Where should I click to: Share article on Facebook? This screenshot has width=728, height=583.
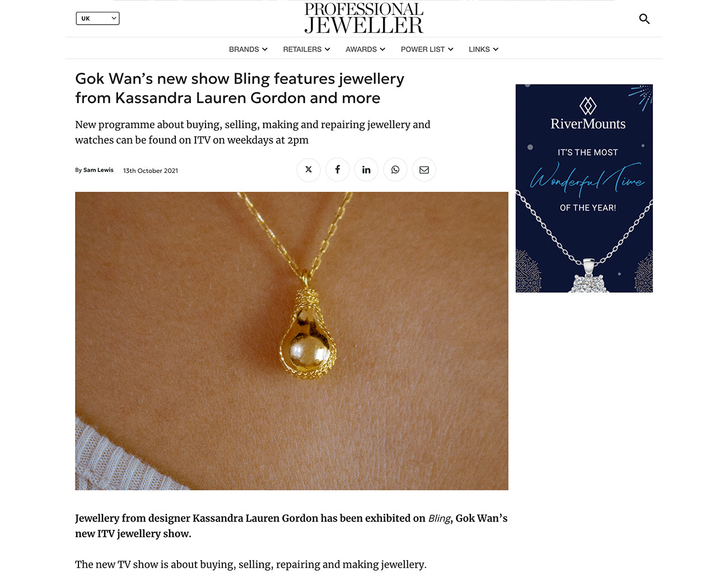(338, 170)
